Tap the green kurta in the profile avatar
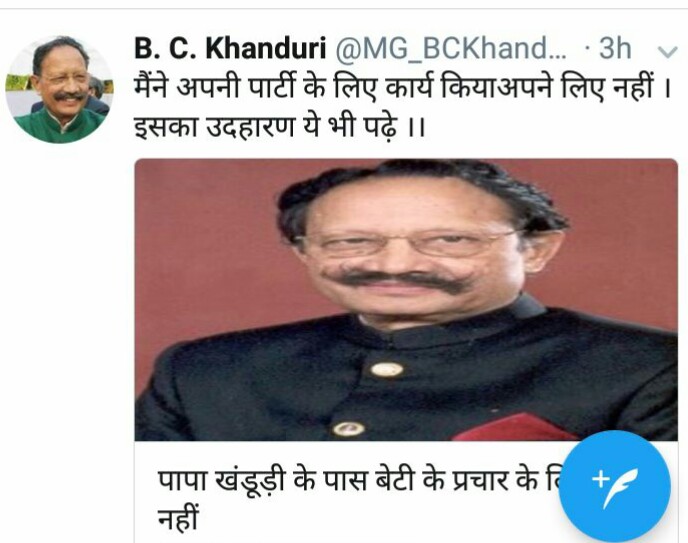 tap(59, 127)
